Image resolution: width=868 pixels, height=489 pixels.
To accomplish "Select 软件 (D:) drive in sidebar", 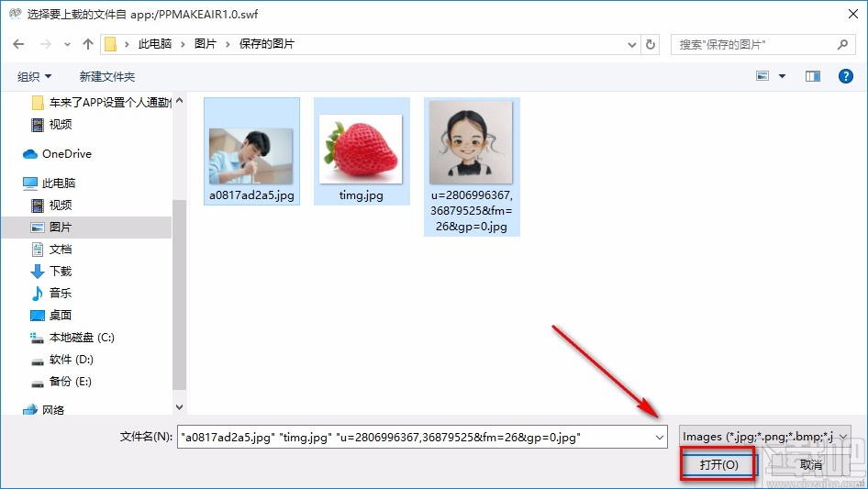I will click(x=61, y=360).
